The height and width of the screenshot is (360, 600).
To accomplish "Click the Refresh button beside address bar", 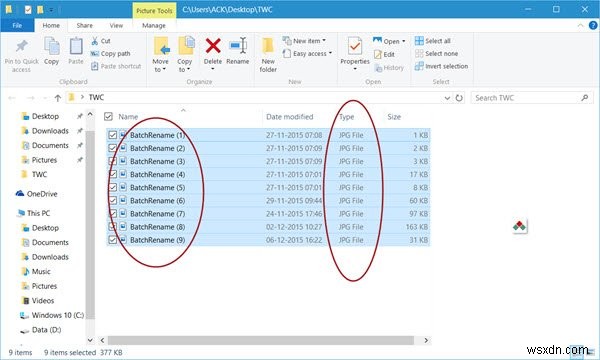I will (459, 98).
